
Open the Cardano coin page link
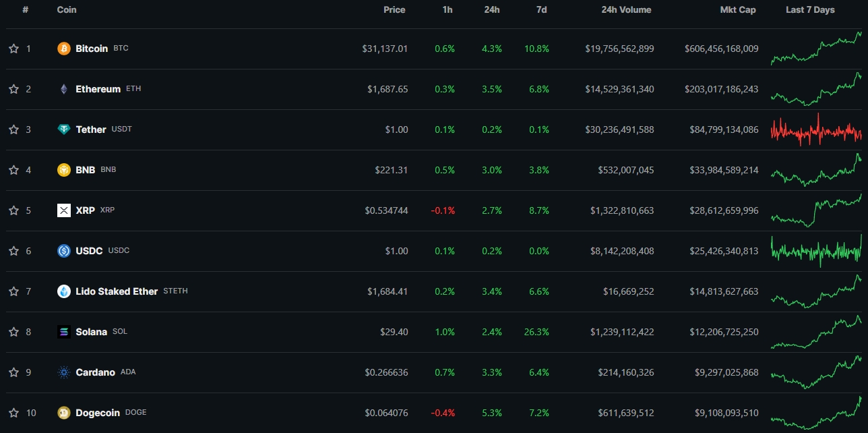pyautogui.click(x=95, y=372)
